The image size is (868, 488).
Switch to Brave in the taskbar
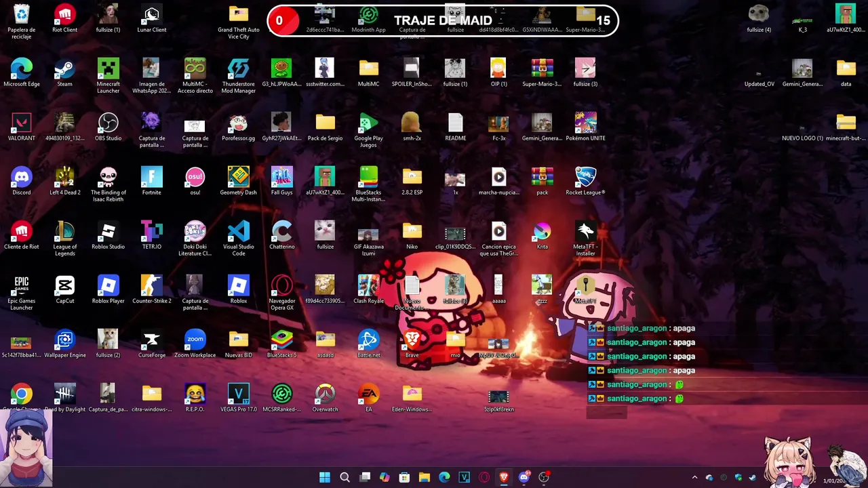[504, 477]
